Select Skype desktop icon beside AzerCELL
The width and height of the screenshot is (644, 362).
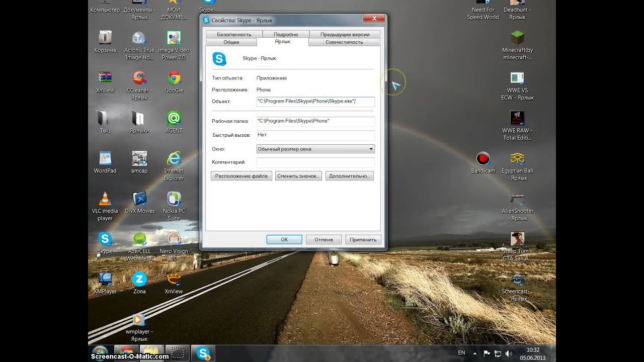click(x=105, y=243)
